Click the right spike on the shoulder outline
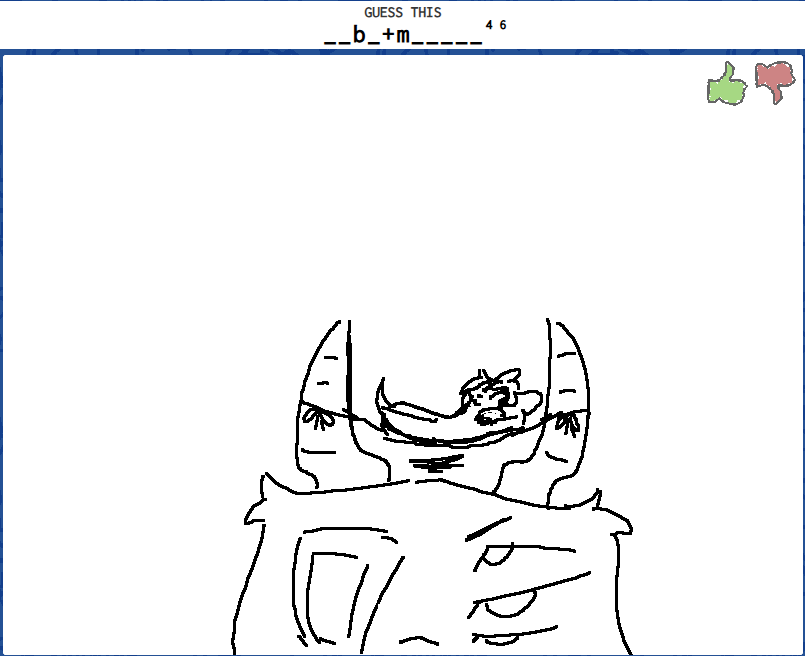Viewport: 805px width, 656px height. tap(598, 497)
